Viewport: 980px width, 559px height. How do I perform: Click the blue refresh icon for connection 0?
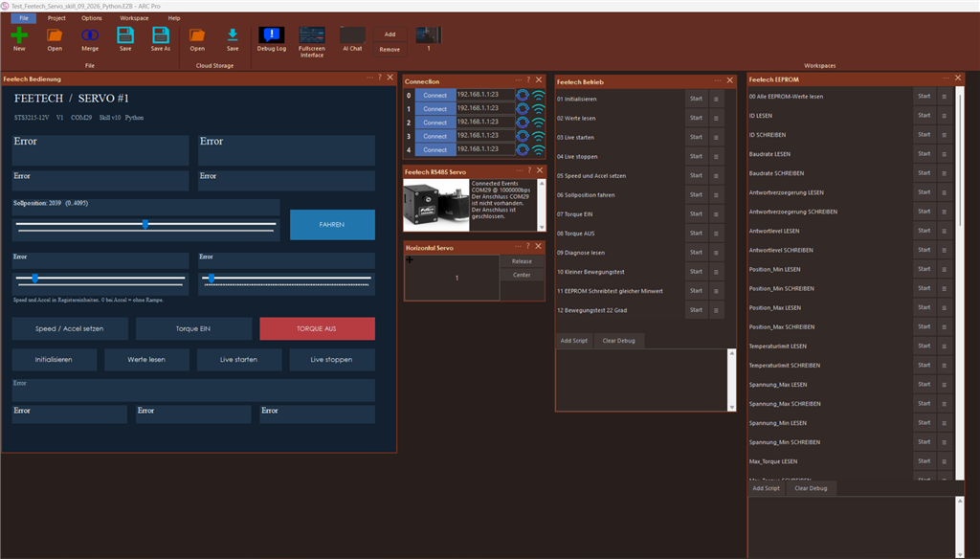[523, 95]
